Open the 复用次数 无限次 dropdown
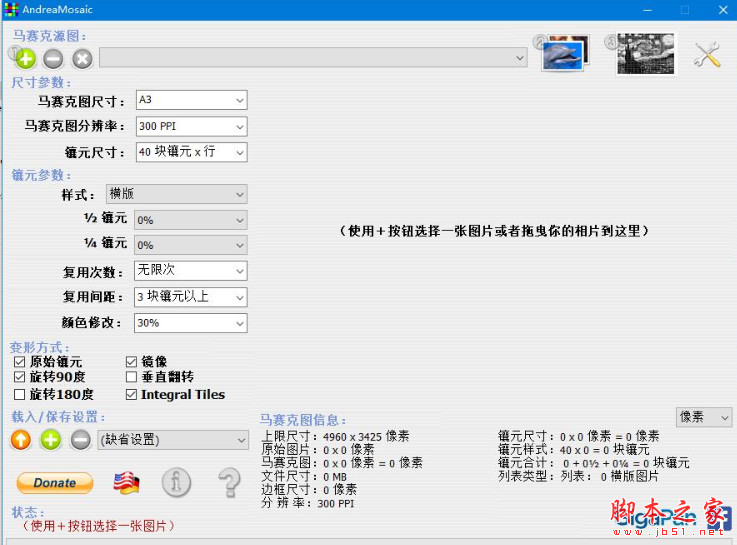The height and width of the screenshot is (545, 737). tap(190, 271)
